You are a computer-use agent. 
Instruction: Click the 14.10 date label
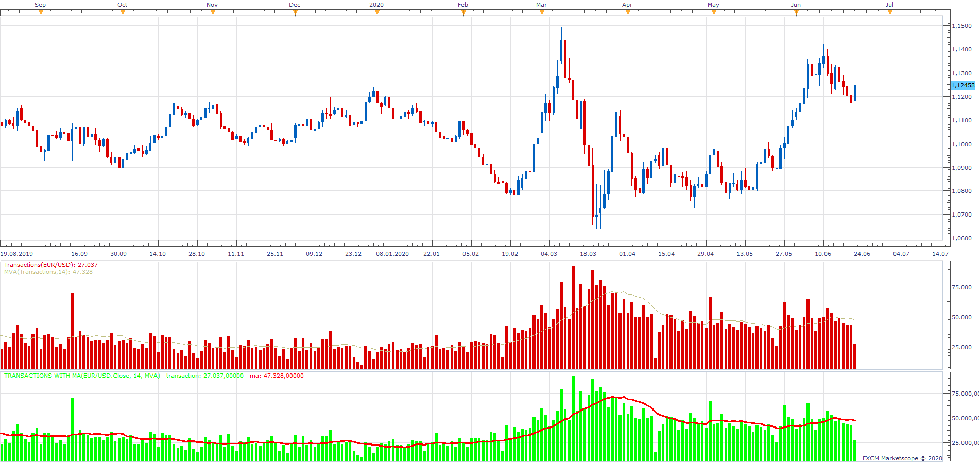tap(158, 254)
